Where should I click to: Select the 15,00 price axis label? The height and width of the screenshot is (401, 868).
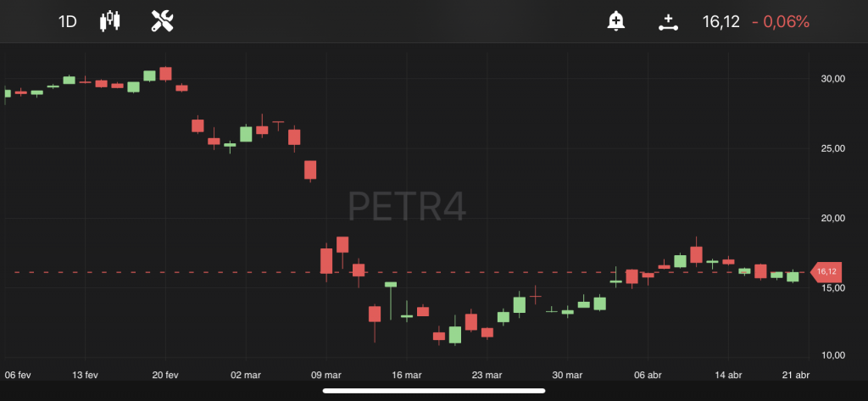tap(832, 287)
